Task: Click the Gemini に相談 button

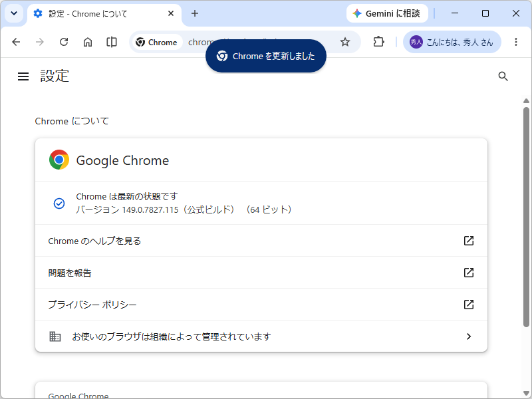Action: 387,13
